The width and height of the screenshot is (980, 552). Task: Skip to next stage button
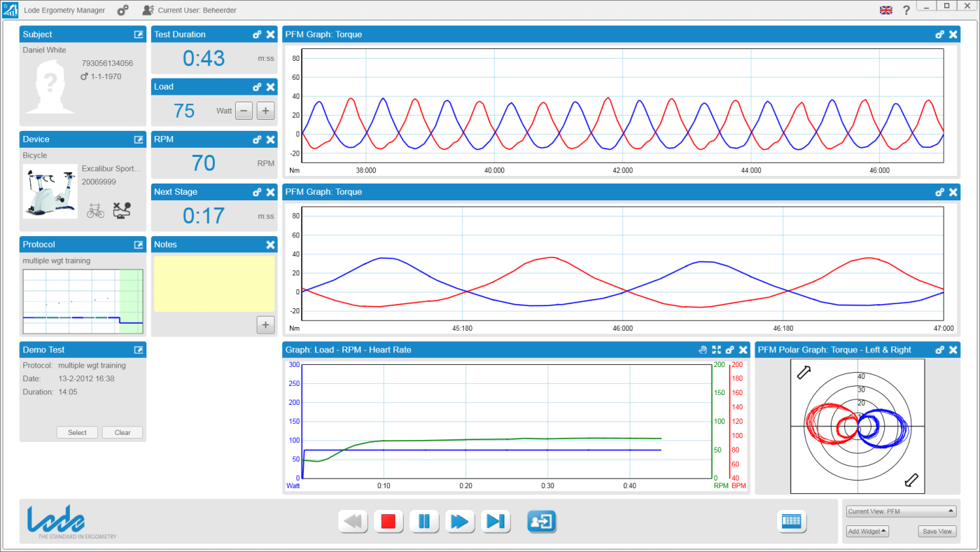496,521
